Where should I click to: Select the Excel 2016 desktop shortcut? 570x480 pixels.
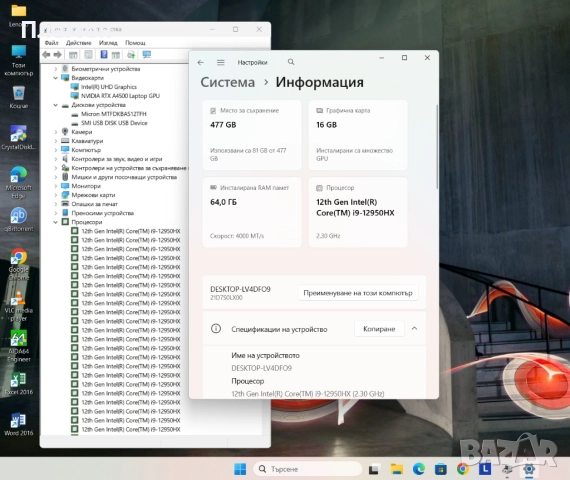[x=19, y=384]
